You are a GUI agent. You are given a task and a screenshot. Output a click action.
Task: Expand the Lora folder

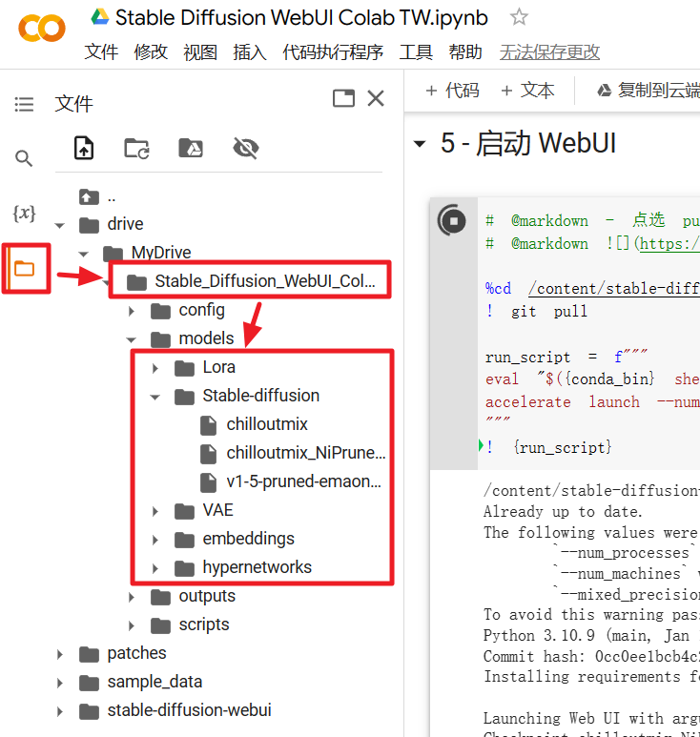155,367
